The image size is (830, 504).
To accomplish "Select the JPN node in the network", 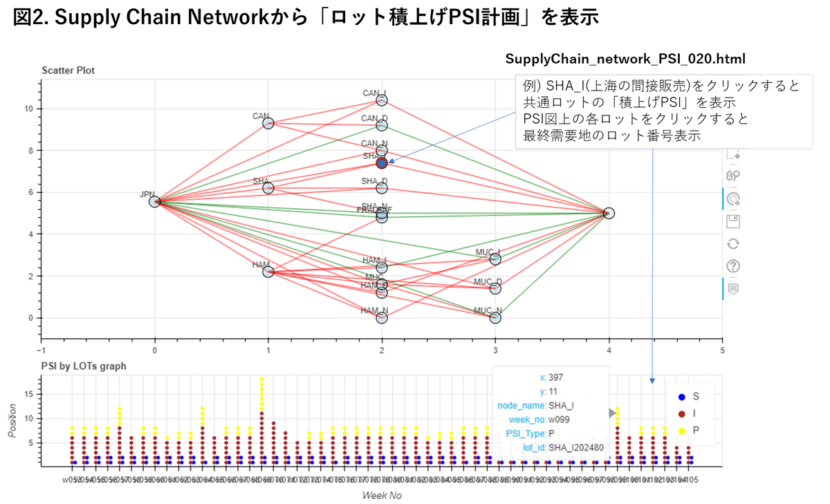I will pos(155,200).
